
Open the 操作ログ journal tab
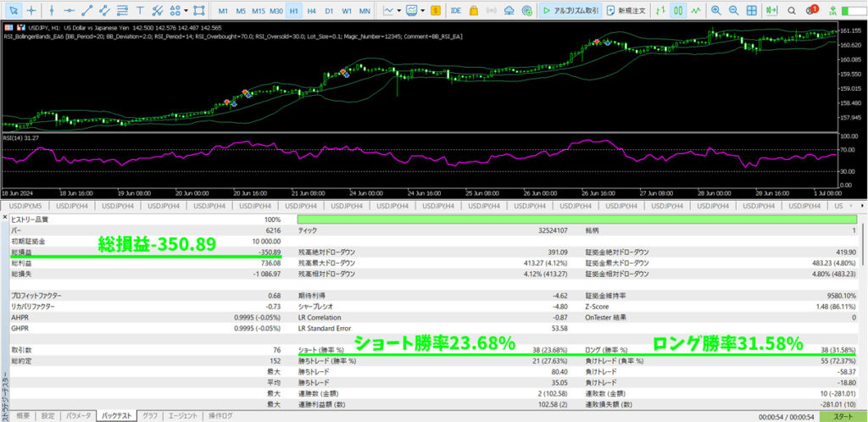(x=220, y=415)
